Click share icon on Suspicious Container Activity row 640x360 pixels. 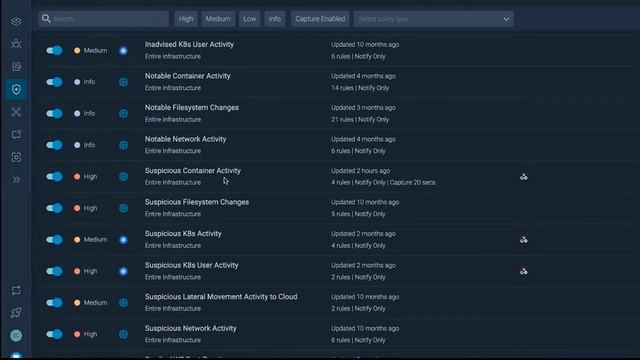click(524, 177)
